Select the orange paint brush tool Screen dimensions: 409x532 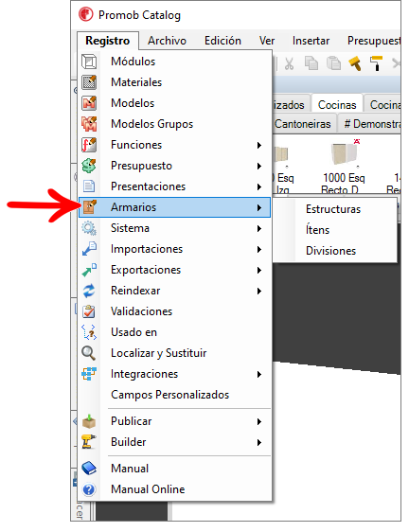click(x=355, y=63)
